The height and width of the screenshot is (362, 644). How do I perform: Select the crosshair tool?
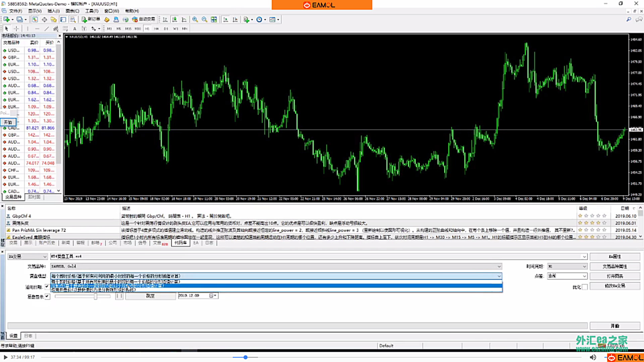click(x=16, y=28)
